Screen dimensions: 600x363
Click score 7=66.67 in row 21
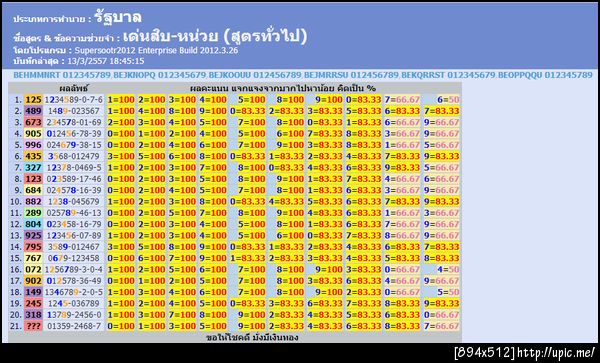(441, 326)
